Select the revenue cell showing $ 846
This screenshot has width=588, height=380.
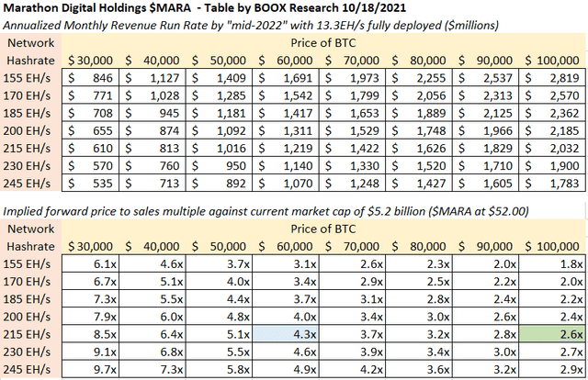90,78
